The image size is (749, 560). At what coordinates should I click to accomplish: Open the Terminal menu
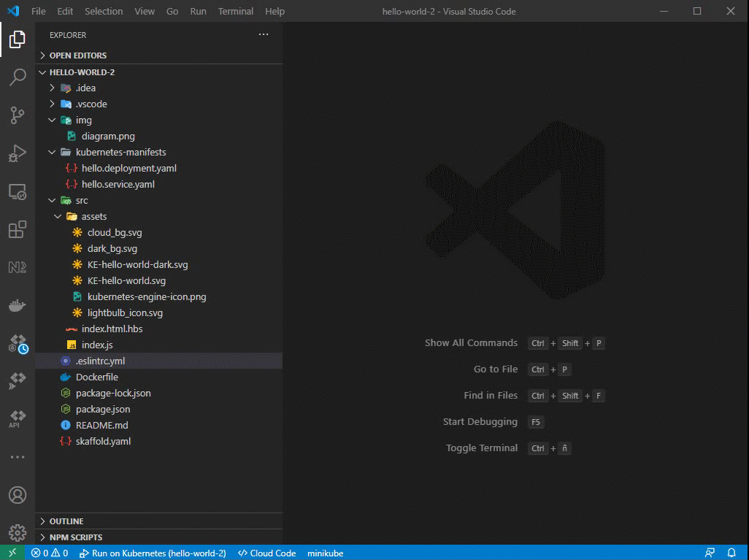(236, 11)
